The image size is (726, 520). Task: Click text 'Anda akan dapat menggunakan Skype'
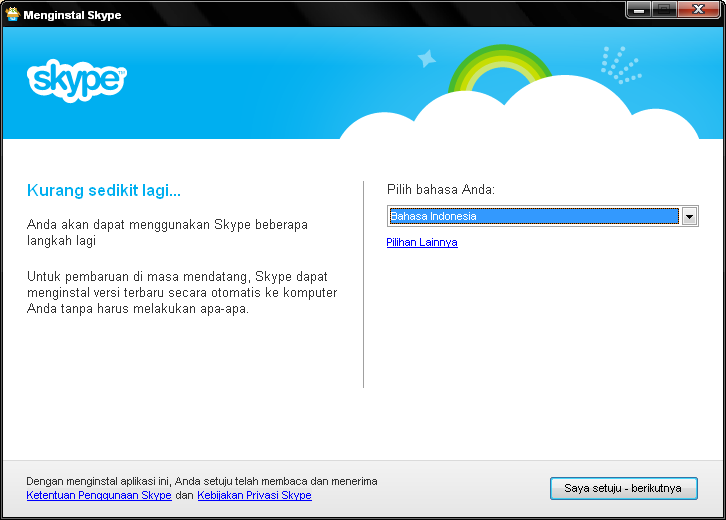167,232
